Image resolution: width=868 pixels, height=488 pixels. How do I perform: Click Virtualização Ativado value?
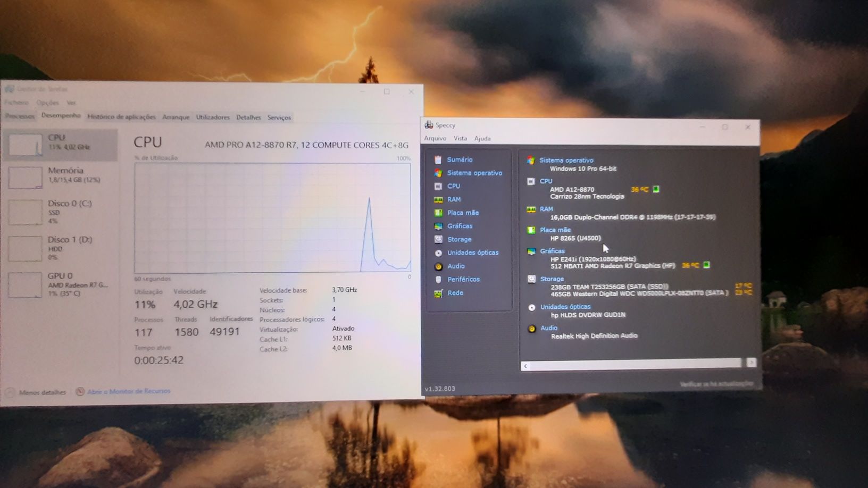(343, 329)
